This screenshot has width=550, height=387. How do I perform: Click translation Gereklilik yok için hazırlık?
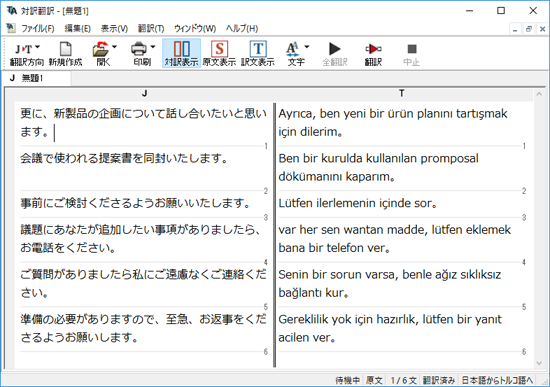(x=390, y=328)
